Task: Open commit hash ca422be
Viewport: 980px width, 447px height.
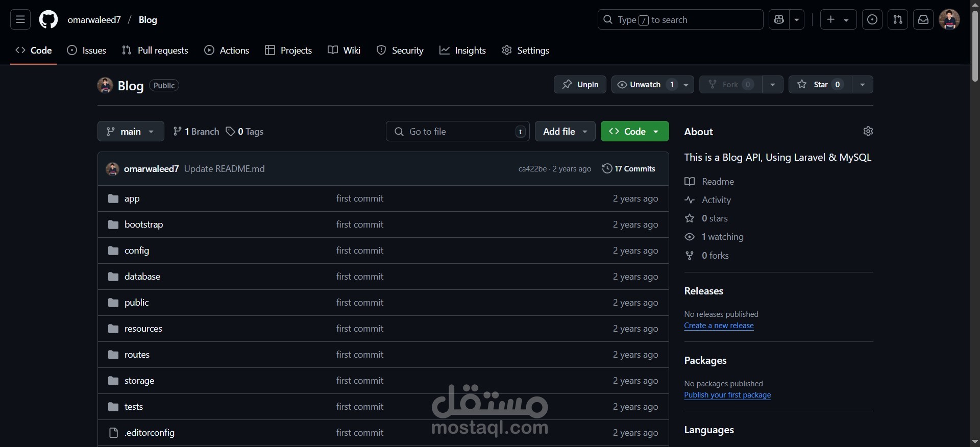Action: pos(532,169)
